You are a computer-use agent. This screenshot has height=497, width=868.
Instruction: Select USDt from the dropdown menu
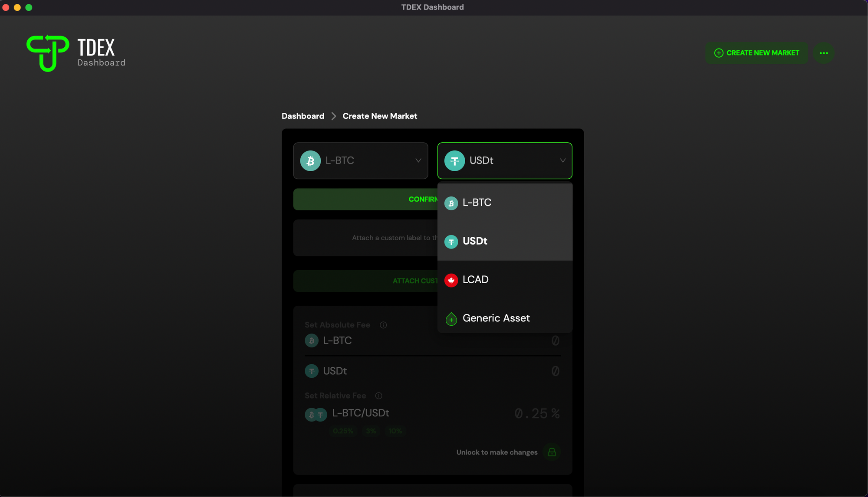[x=505, y=241]
